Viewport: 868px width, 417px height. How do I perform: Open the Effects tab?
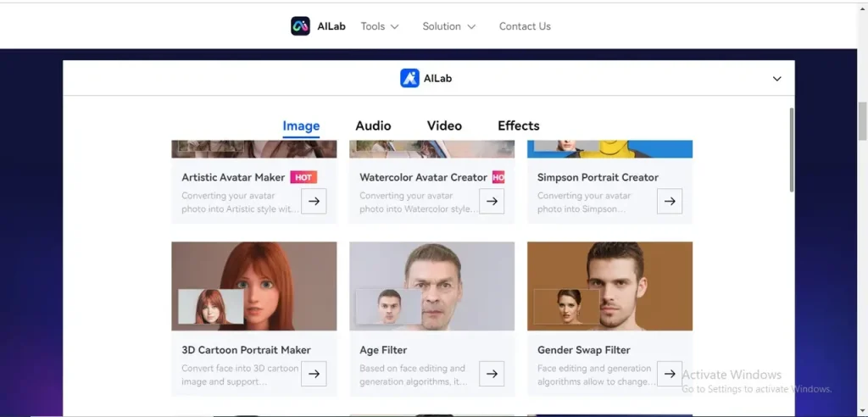[x=518, y=125]
